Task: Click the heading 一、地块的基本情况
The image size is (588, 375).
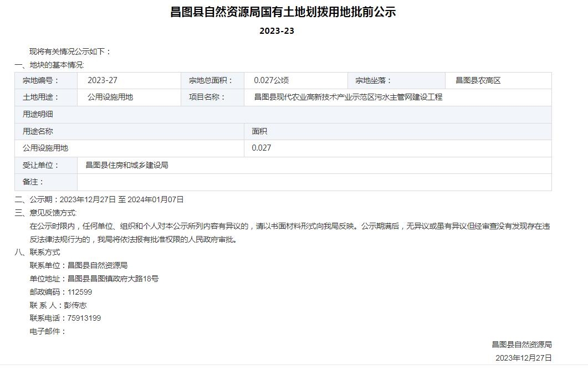Action: pos(49,65)
